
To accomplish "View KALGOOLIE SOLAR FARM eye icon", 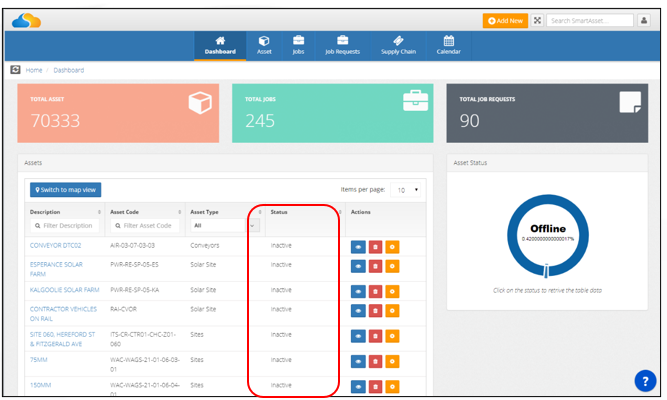I will coord(358,291).
